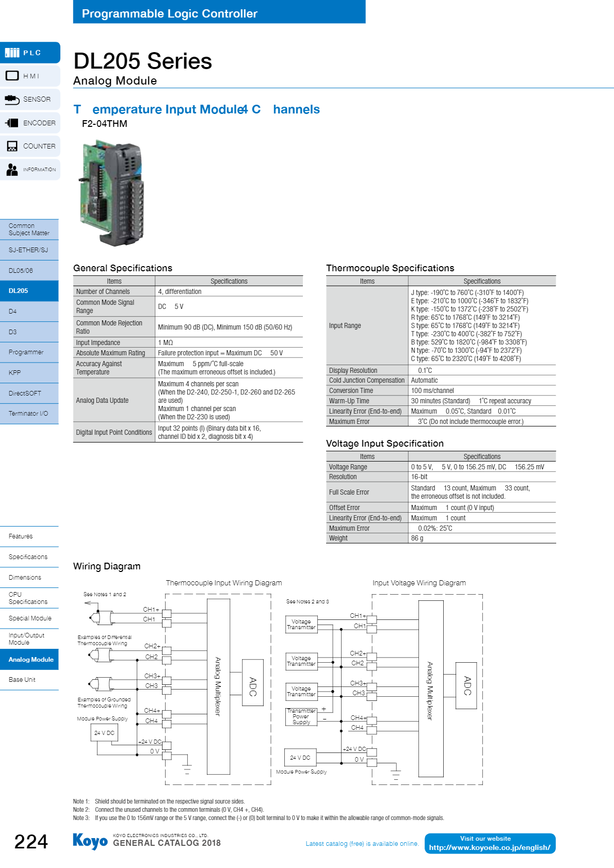The image size is (614, 868).
Task: Click the General Catalog 2018 text
Action: (167, 843)
